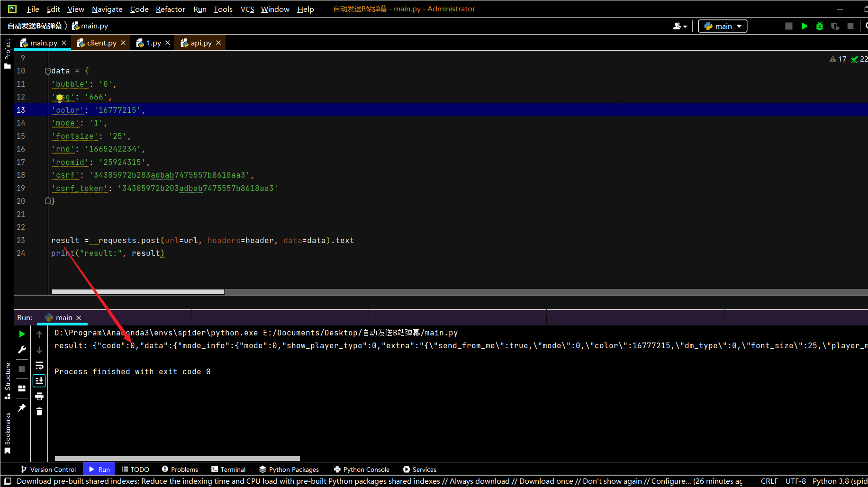The height and width of the screenshot is (487, 868).
Task: Open the Problems tool window
Action: pos(180,469)
